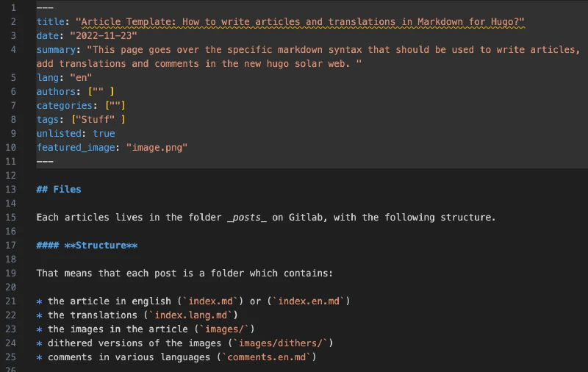The width and height of the screenshot is (588, 372).
Task: Click the inline code 'images/' on line 23
Action: click(x=224, y=329)
